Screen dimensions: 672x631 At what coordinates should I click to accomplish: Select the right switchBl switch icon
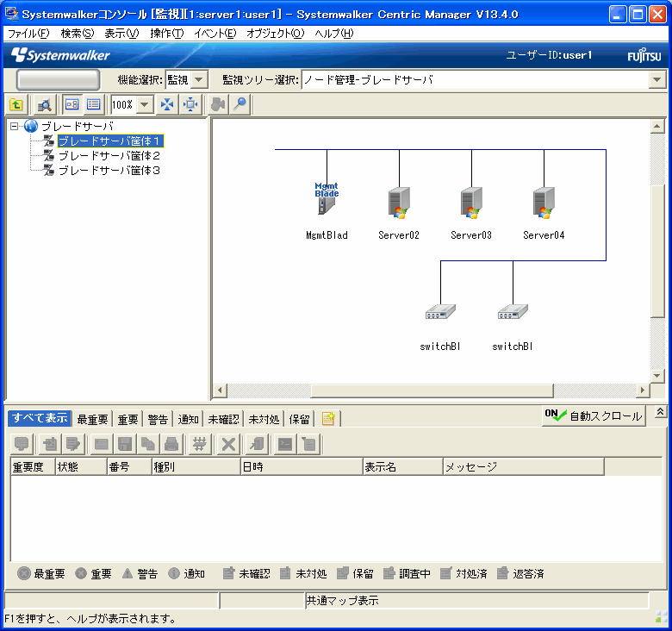click(513, 312)
